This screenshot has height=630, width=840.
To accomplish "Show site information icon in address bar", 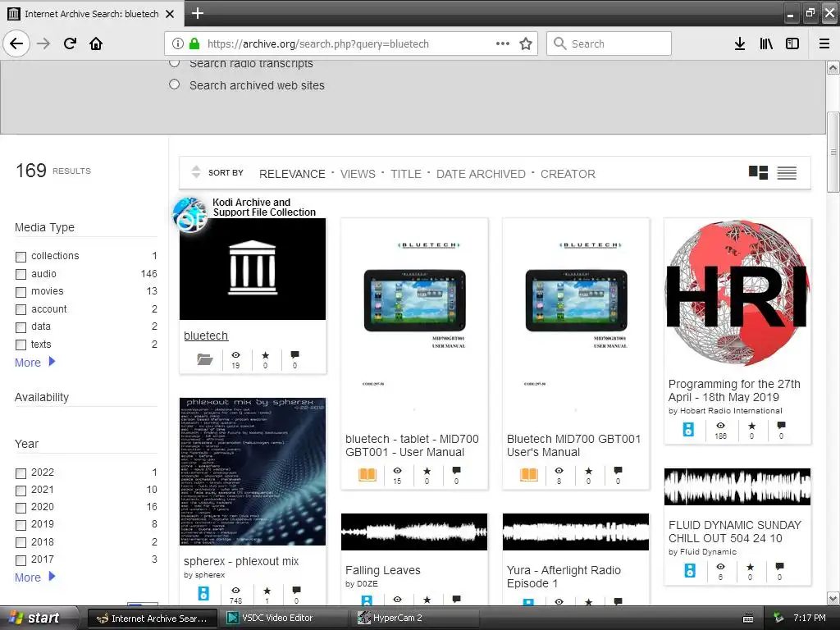I will [178, 43].
